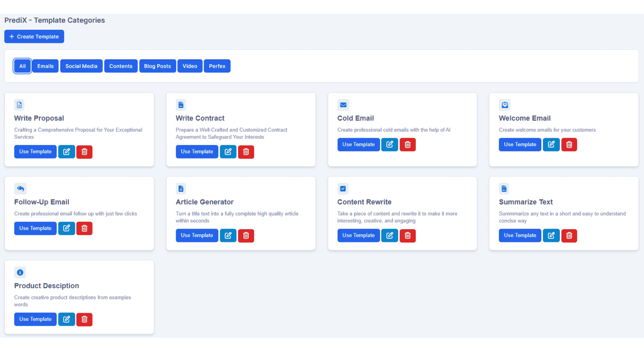Click the Follow-Up Email reply arrows icon
This screenshot has width=644, height=362.
(20, 189)
